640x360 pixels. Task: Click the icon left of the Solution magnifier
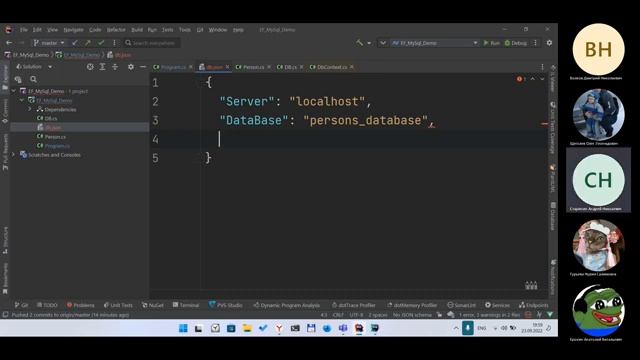(x=18, y=79)
